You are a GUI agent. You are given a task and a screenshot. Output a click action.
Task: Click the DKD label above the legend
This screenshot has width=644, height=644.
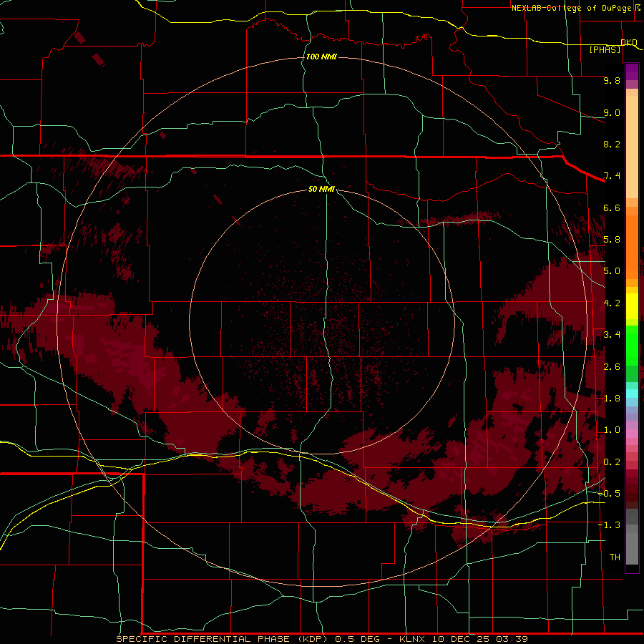pos(629,42)
